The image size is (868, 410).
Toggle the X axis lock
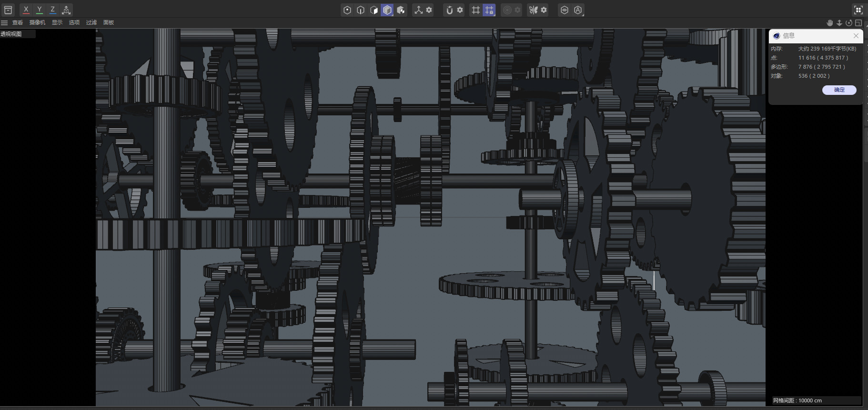tap(26, 10)
